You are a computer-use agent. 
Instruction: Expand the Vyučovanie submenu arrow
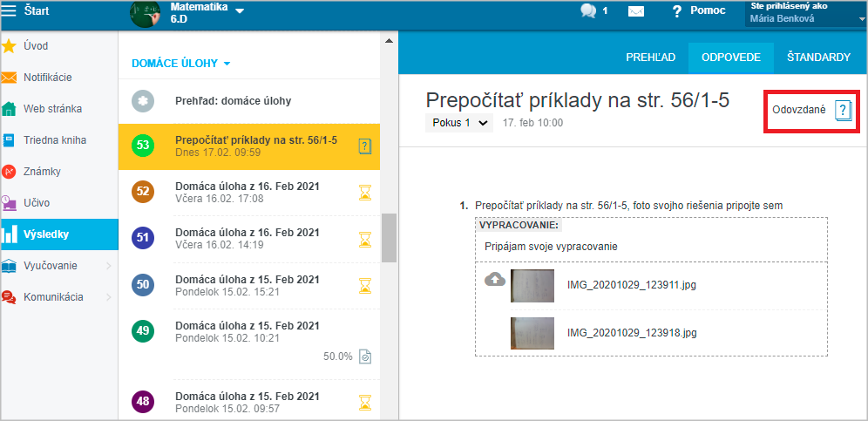(108, 266)
